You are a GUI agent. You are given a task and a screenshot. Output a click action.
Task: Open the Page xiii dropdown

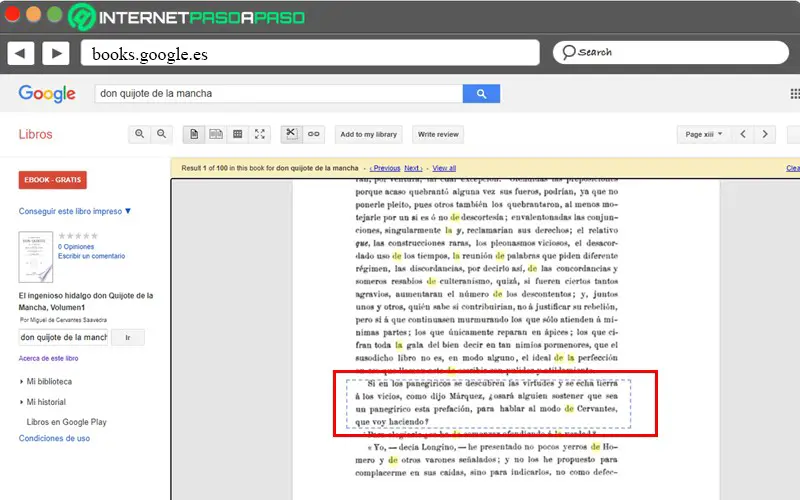click(704, 134)
